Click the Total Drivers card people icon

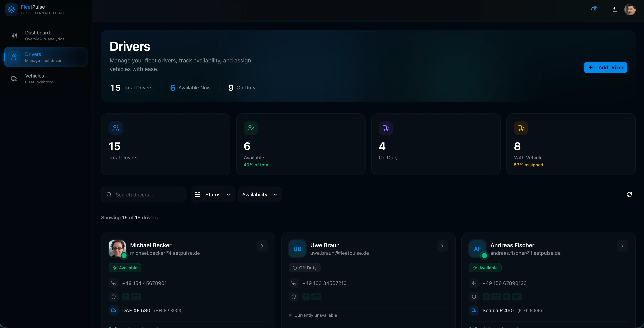(116, 128)
